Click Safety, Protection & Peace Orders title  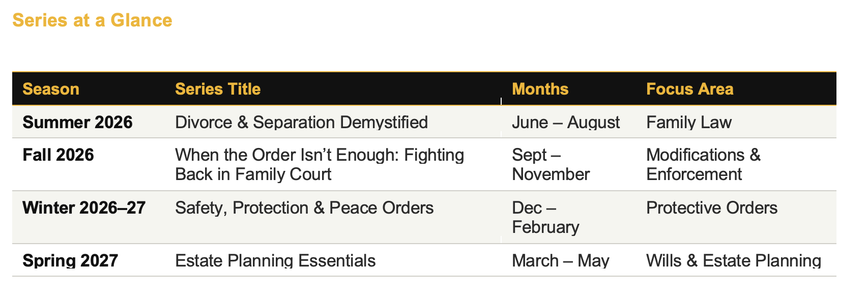tap(304, 208)
